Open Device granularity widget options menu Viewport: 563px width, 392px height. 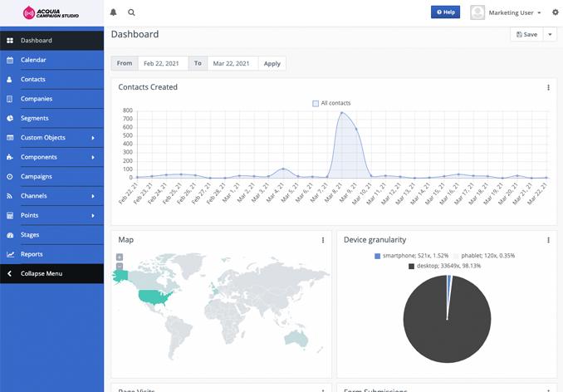[x=548, y=240]
